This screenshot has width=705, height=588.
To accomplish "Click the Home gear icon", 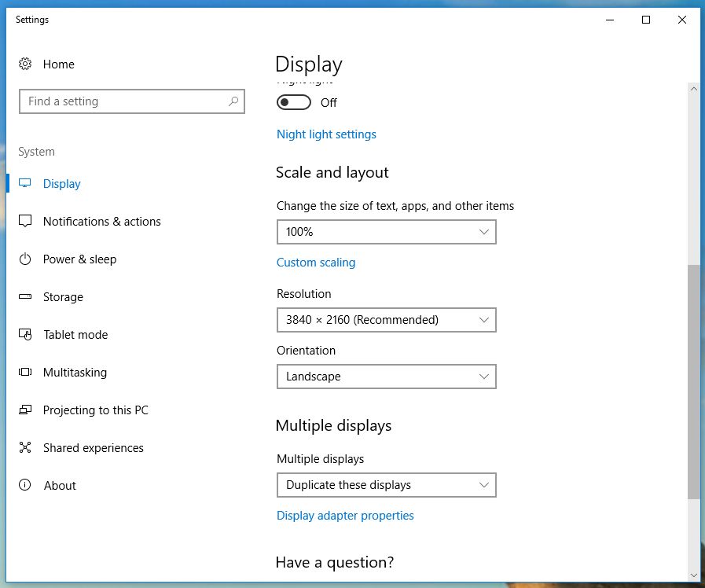I will [25, 64].
